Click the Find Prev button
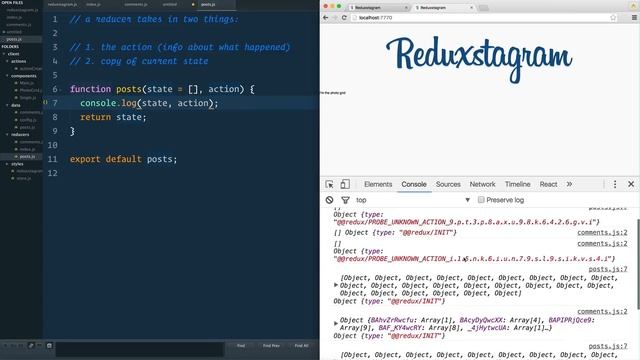 coord(271,346)
